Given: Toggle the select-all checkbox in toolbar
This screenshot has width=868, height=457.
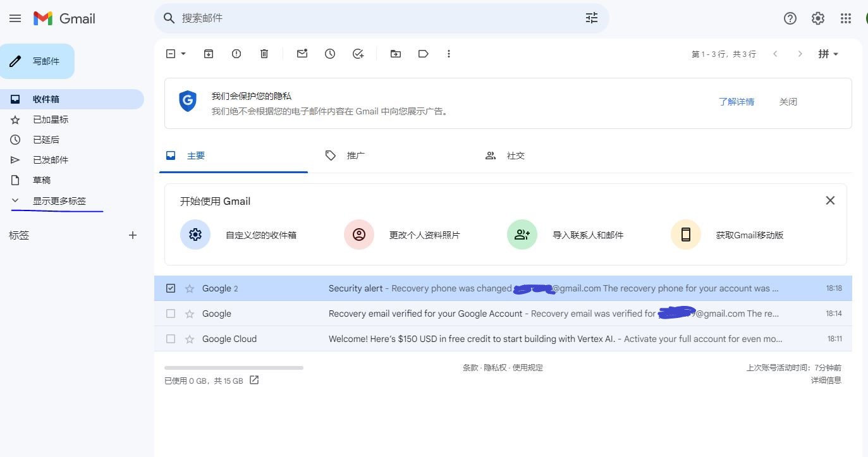Looking at the screenshot, I should point(171,54).
